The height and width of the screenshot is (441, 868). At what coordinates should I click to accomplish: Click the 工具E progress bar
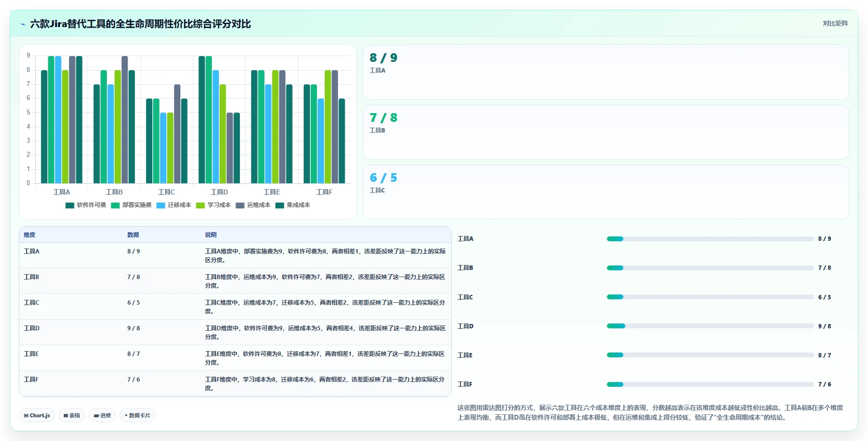click(710, 355)
